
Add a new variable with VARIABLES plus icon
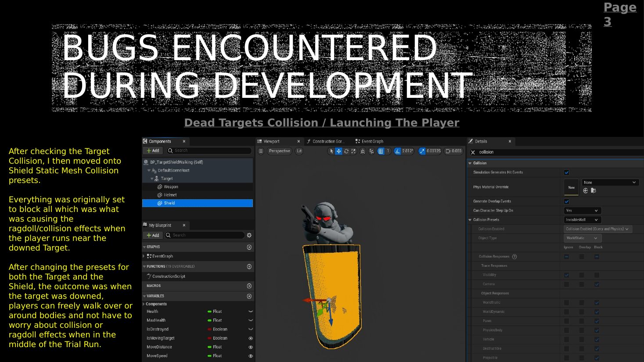click(x=249, y=296)
